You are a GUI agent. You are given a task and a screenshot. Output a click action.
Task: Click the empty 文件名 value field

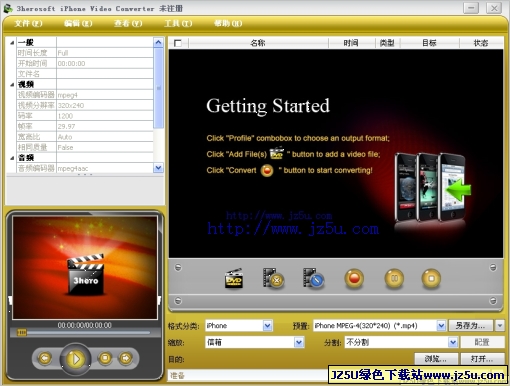105,74
